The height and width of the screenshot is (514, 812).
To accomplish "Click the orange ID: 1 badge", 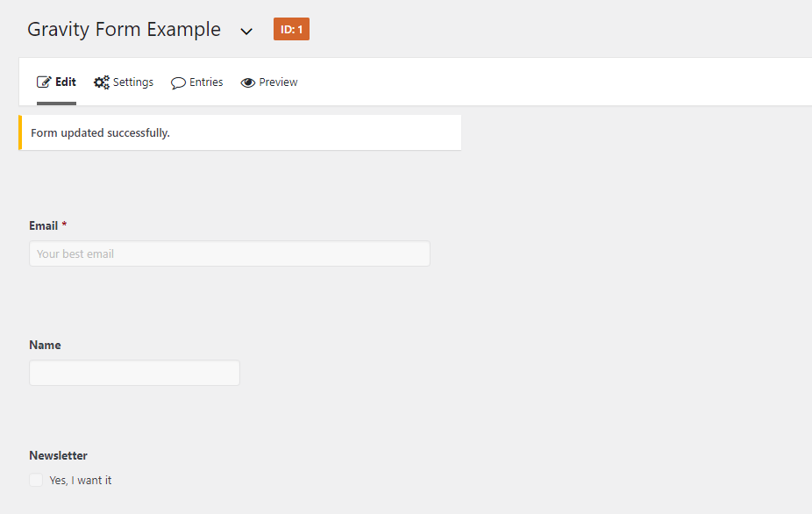I will point(291,29).
